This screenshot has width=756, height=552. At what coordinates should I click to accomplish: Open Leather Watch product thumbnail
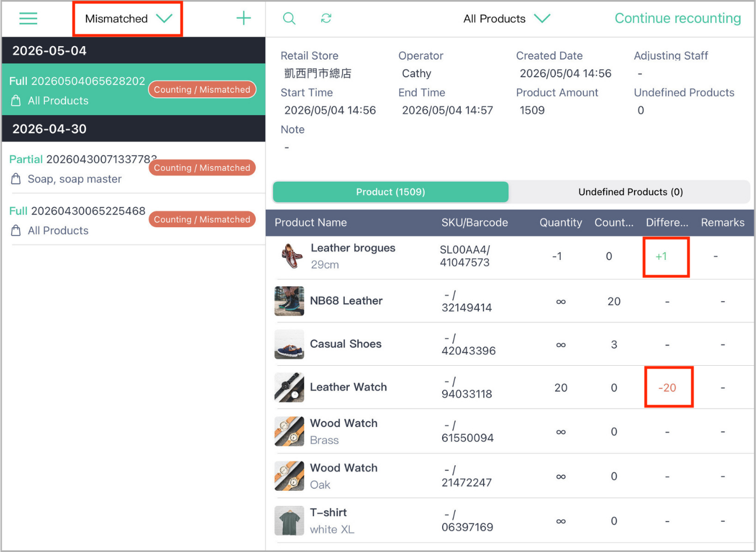coord(289,388)
